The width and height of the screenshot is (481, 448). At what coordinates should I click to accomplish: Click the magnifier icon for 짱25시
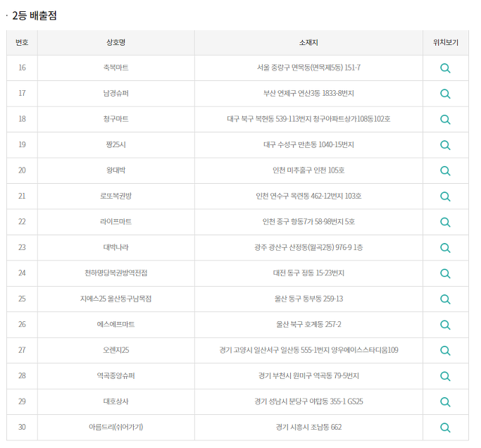click(445, 145)
